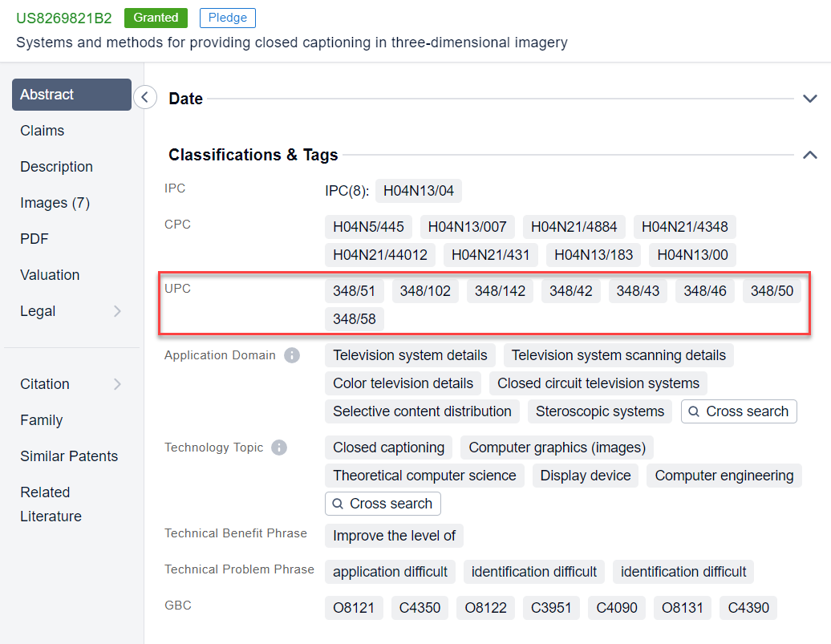Collapse the left sidebar with the arrow
The height and width of the screenshot is (644, 831).
tap(144, 96)
